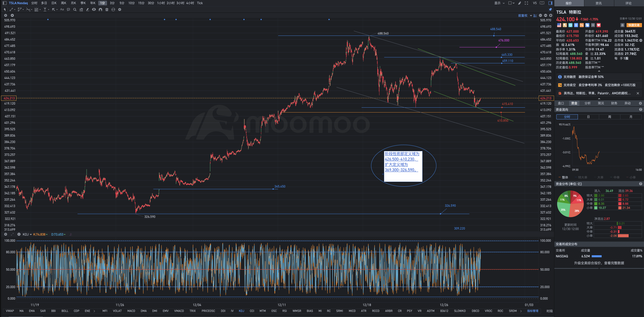Screen dimensions: 644x317
Task: Switch to the 资讯 tab
Action: [599, 3]
